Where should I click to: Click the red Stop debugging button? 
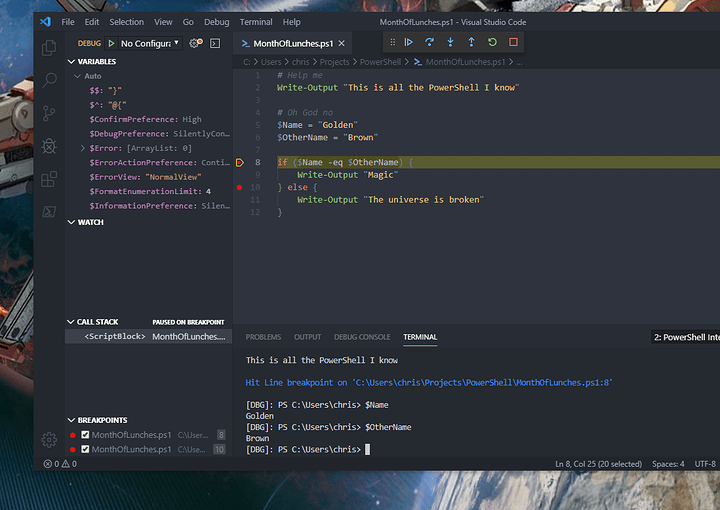click(513, 42)
